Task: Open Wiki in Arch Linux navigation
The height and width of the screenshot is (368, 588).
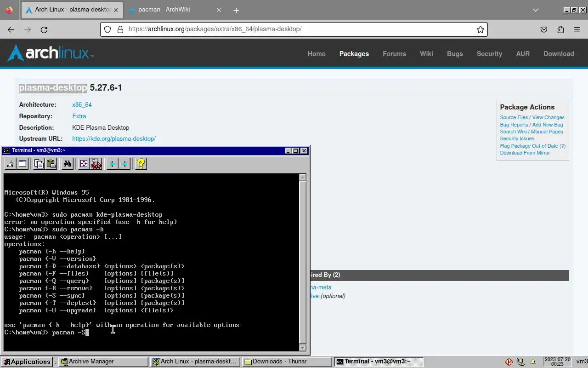Action: [x=426, y=54]
